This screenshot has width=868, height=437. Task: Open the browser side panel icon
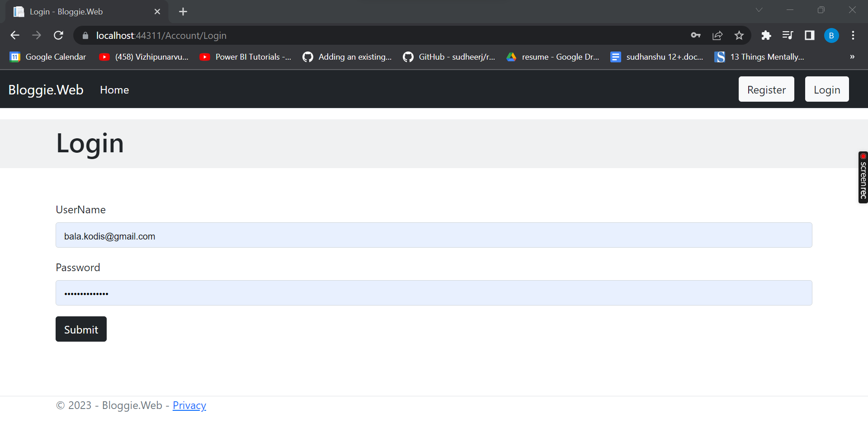click(x=809, y=35)
